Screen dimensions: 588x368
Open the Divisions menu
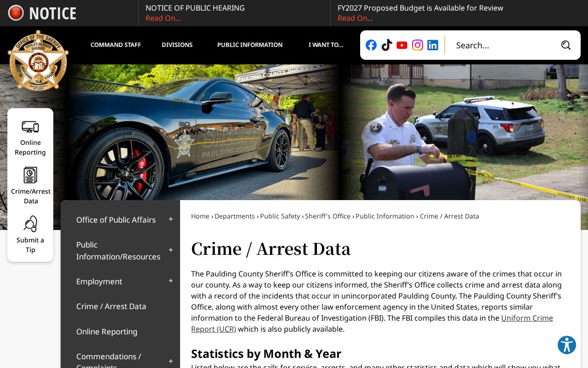pyautogui.click(x=177, y=45)
